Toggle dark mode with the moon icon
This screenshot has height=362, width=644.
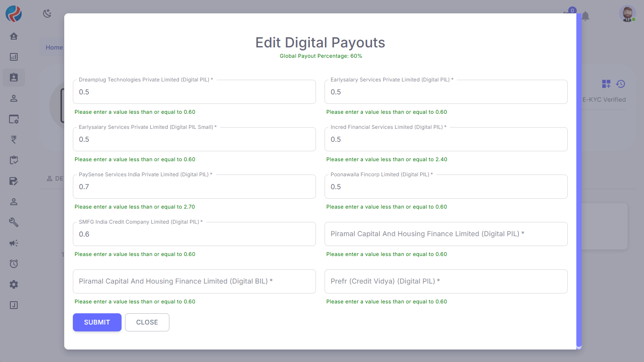point(47,14)
